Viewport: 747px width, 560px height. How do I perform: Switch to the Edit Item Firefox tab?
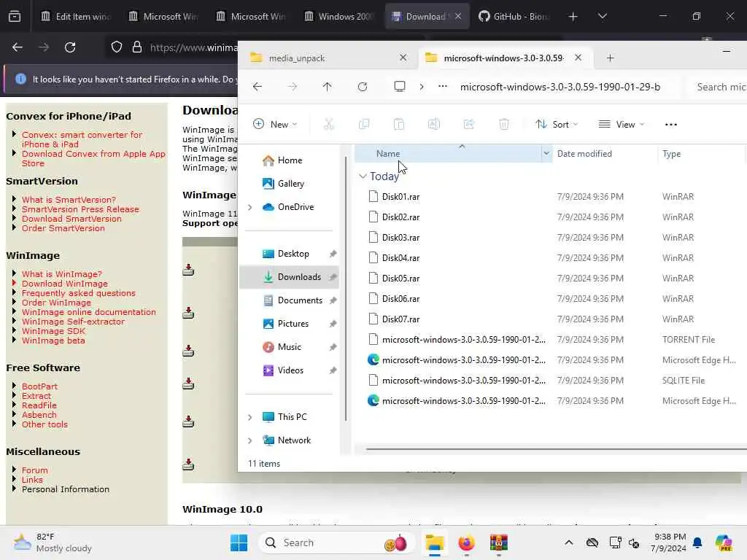(76, 17)
